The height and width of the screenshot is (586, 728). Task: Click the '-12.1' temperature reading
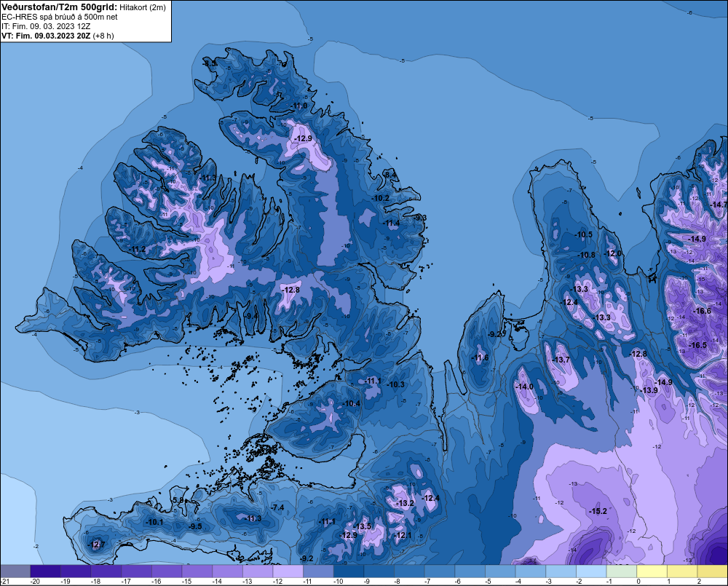(x=403, y=535)
